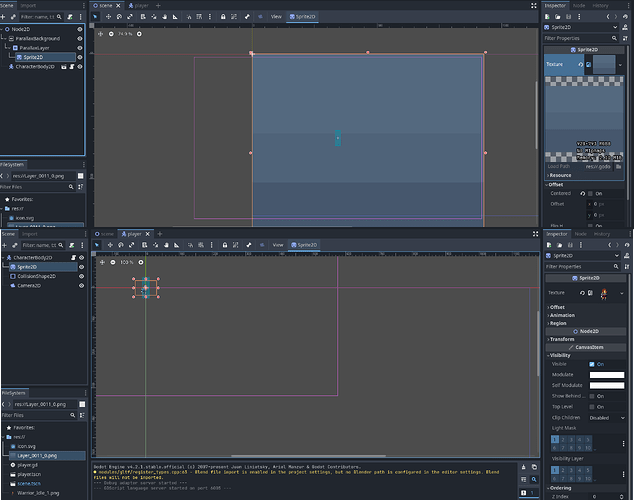Open the Clip Children Disabled dropdown
Image resolution: width=634 pixels, height=500 pixels.
tap(607, 418)
